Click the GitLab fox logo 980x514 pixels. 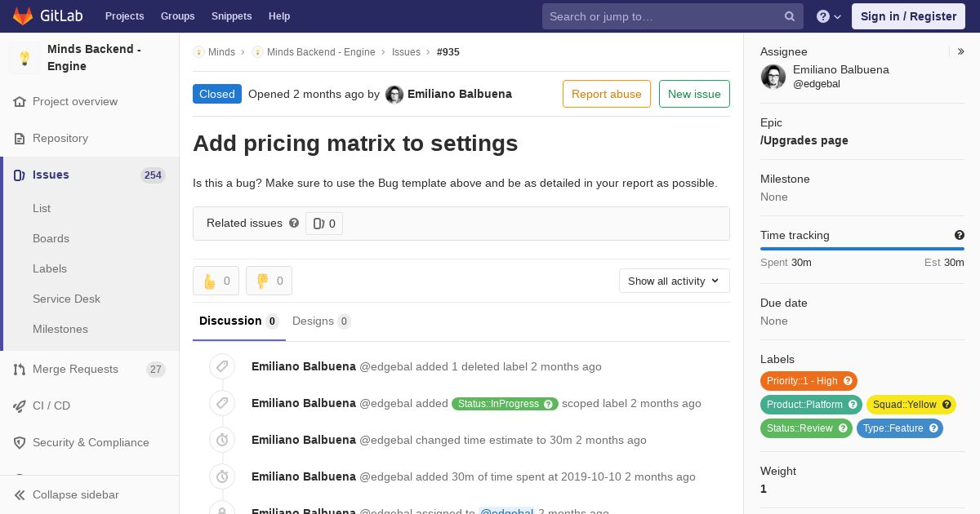pos(23,16)
